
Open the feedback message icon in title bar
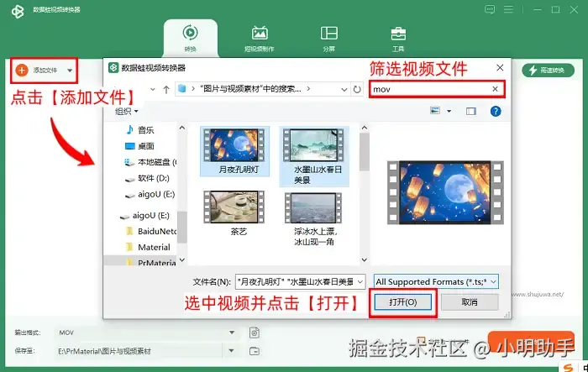coord(490,9)
